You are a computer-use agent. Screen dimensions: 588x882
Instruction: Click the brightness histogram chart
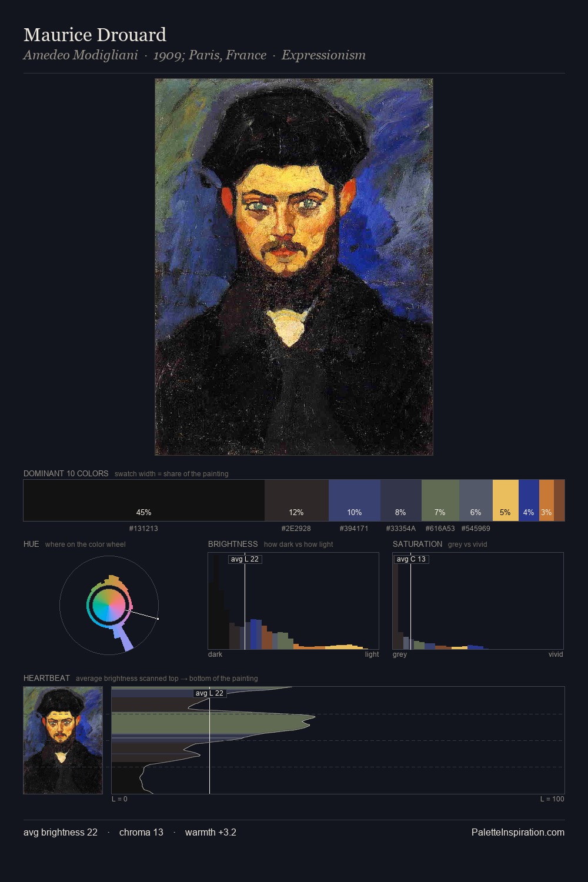(293, 601)
